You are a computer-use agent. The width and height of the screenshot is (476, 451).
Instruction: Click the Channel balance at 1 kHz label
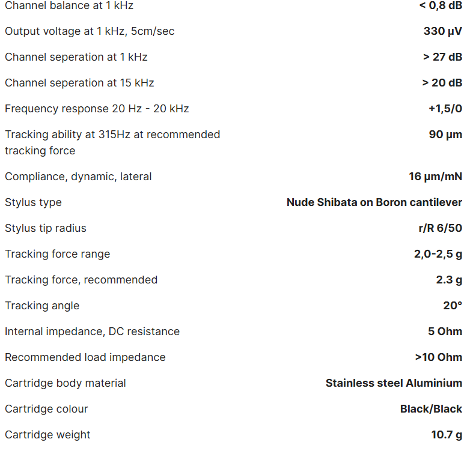point(69,5)
